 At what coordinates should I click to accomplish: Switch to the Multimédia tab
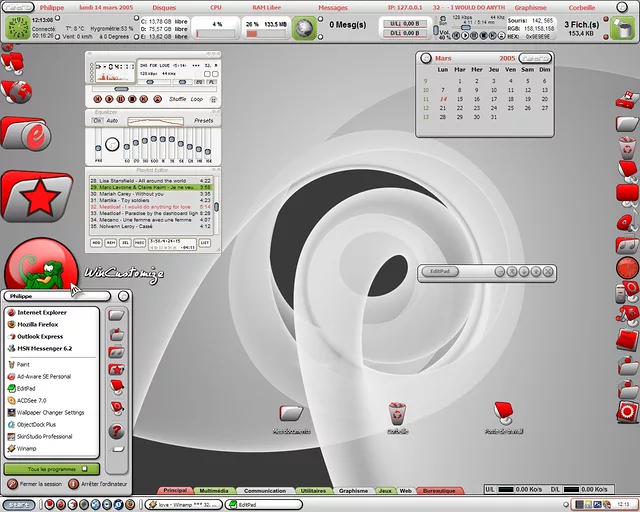pyautogui.click(x=214, y=491)
